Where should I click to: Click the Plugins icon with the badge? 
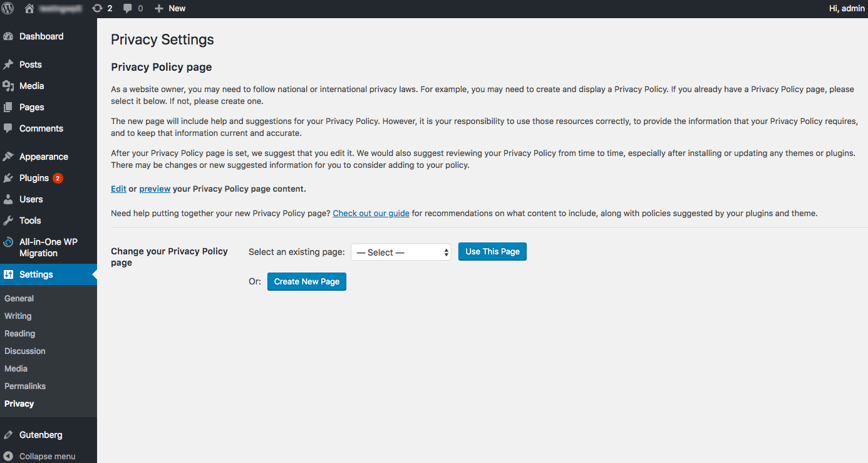[x=9, y=177]
